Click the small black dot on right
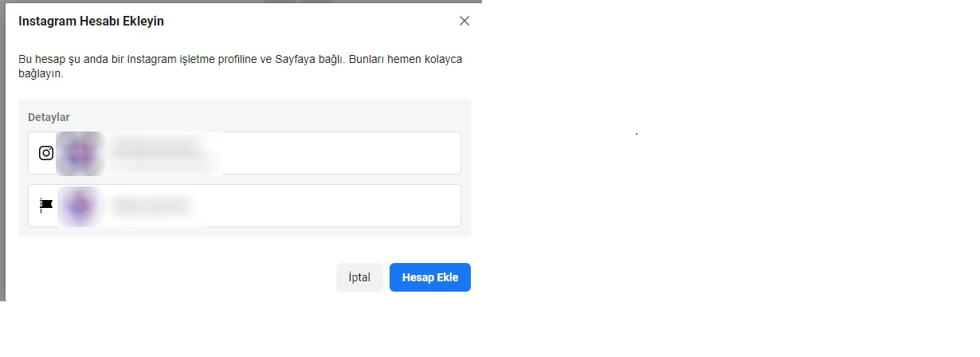This screenshot has width=980, height=357. click(x=637, y=134)
